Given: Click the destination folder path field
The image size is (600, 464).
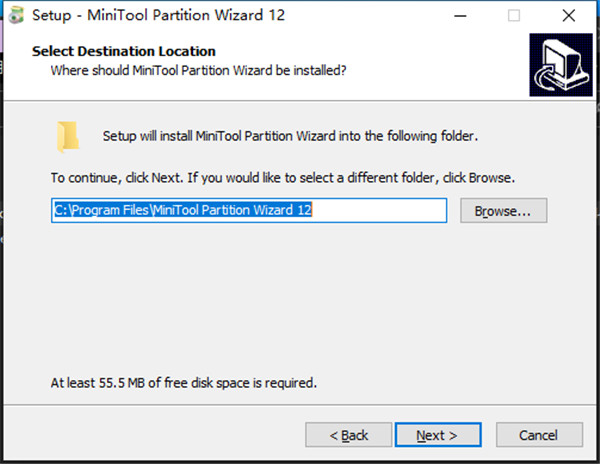Looking at the screenshot, I should [x=249, y=210].
